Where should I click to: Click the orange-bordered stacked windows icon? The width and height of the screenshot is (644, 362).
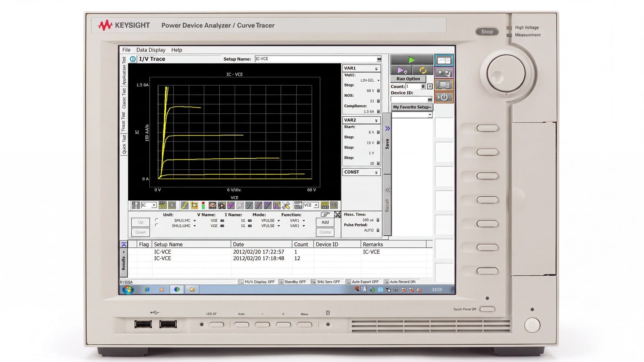(444, 85)
